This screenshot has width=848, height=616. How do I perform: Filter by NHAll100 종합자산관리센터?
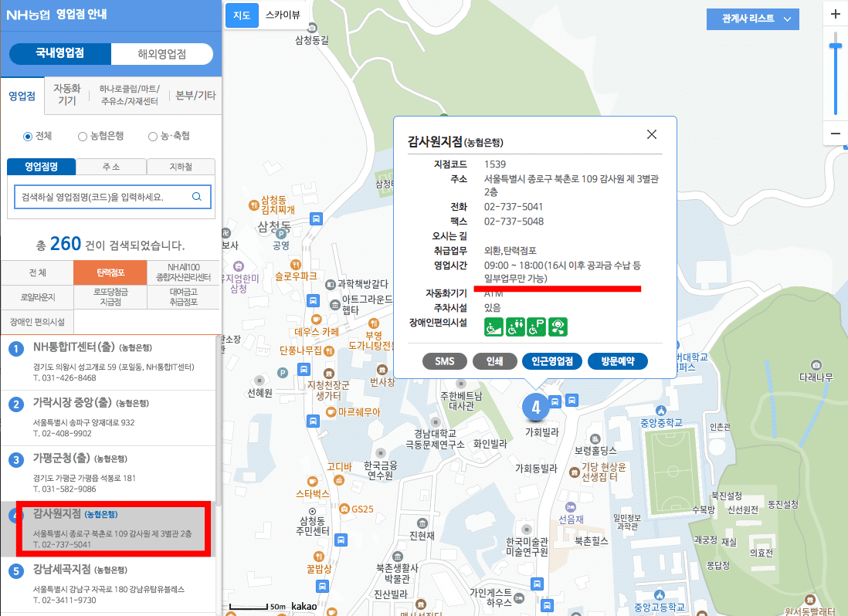coord(183,272)
